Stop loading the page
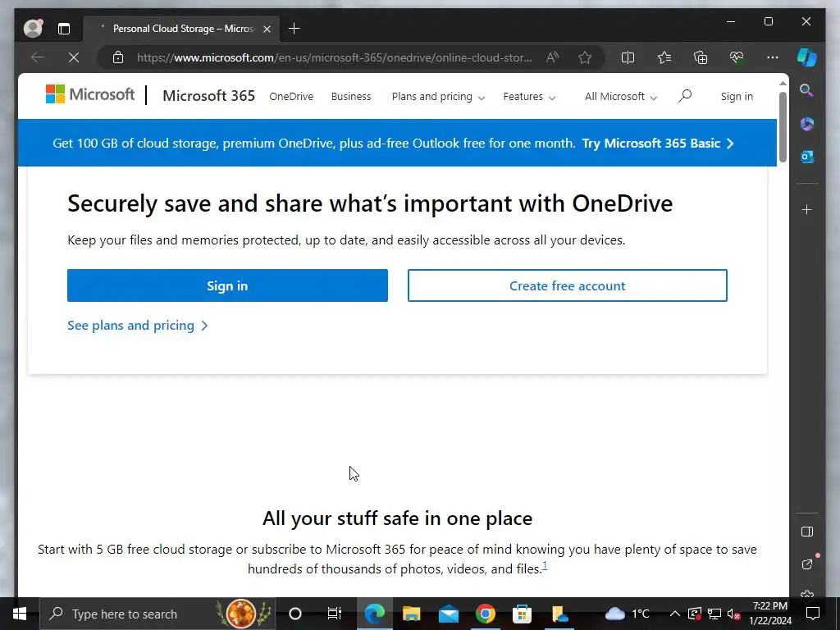The height and width of the screenshot is (630, 840). tap(74, 57)
